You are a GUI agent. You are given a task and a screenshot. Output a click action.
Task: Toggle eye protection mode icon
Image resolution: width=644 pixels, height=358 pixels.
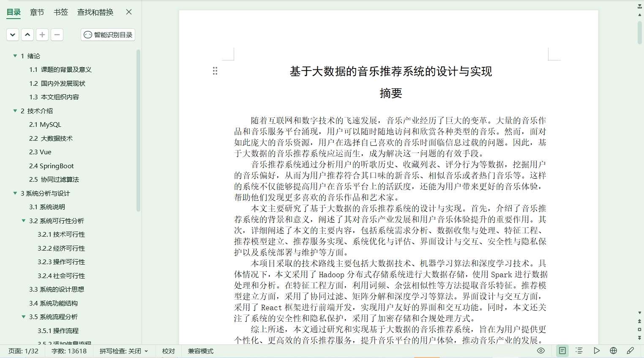541,351
